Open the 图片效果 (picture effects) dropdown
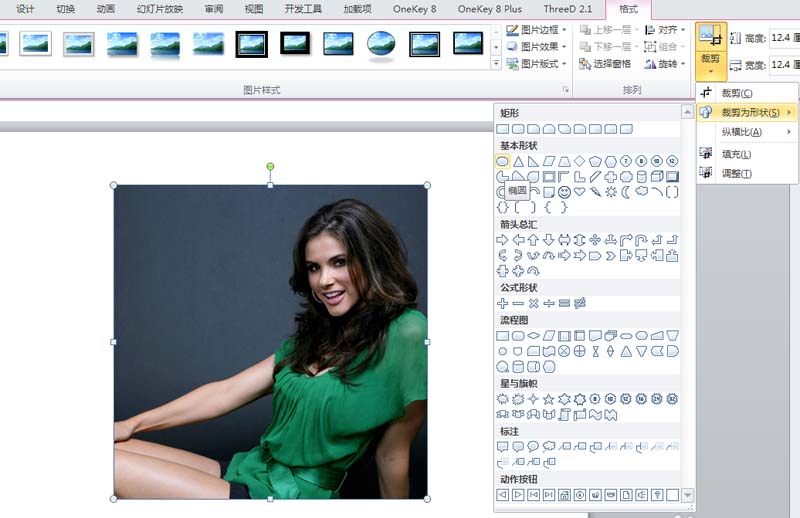This screenshot has height=518, width=800. [537, 47]
